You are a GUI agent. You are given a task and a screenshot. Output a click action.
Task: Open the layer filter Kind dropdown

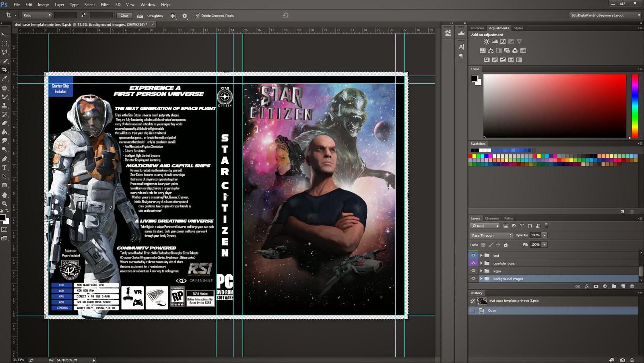tap(485, 226)
